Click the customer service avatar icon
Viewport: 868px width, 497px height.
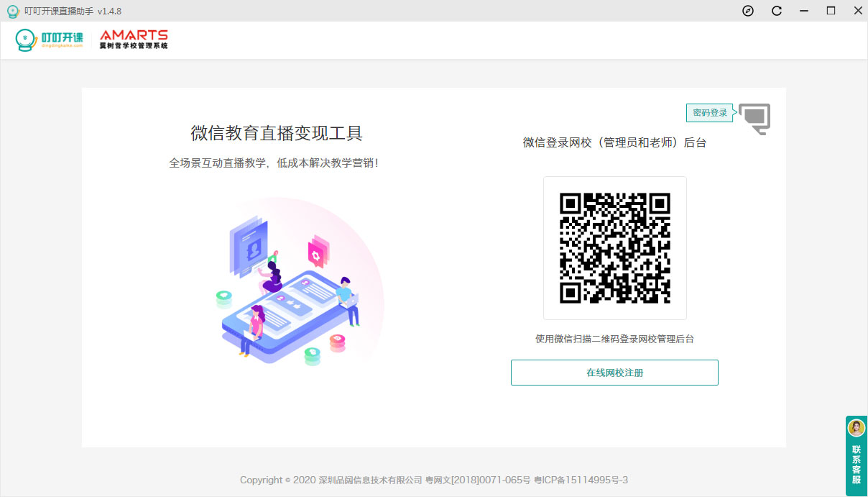pos(857,429)
